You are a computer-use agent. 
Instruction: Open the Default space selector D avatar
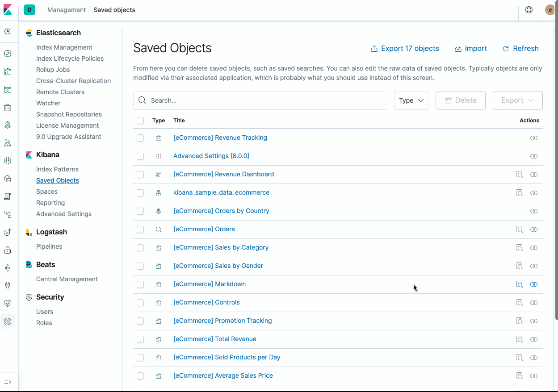pos(29,10)
